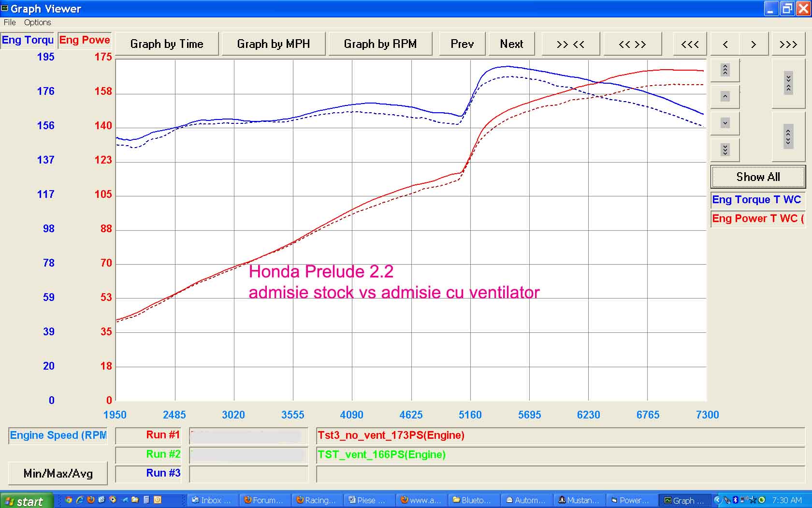Click the empty Run #3 description field
Image resolution: width=812 pixels, height=508 pixels.
[x=560, y=474]
